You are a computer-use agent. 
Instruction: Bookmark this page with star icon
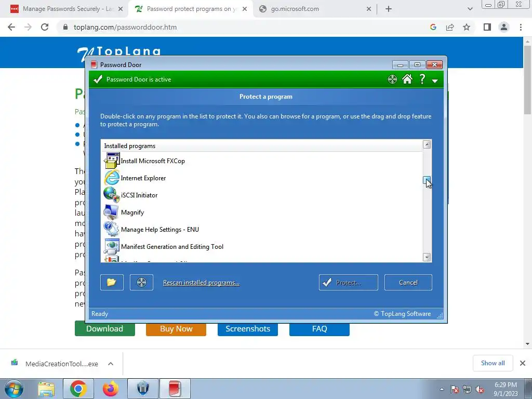(x=467, y=27)
